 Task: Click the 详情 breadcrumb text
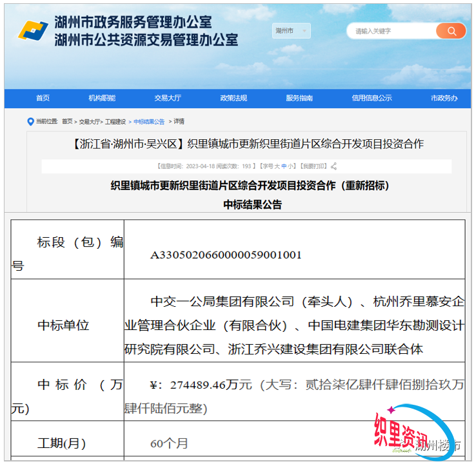[179, 122]
